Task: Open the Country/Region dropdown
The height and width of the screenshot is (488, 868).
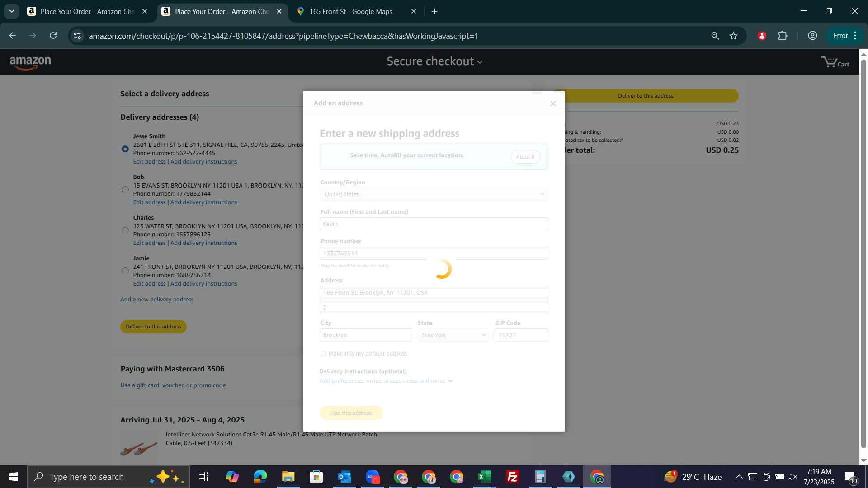Action: [x=434, y=194]
